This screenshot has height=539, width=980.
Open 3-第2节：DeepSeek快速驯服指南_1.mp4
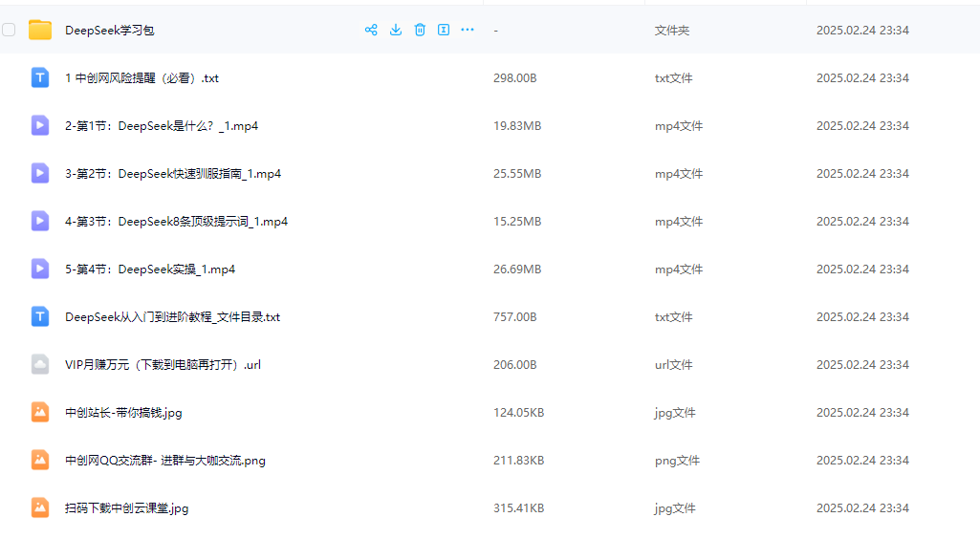point(173,174)
